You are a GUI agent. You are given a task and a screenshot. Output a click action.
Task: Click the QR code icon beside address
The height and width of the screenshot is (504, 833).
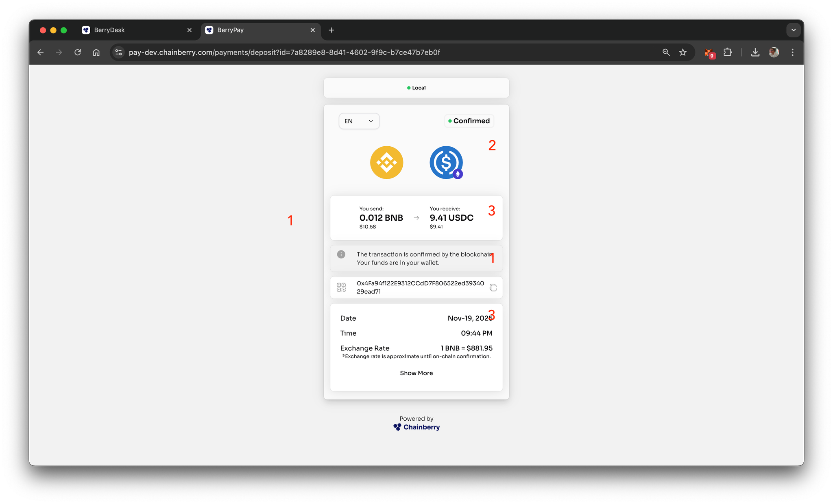(x=341, y=288)
